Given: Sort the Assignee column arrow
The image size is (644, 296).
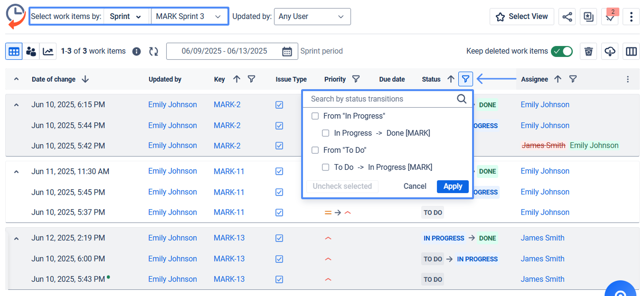Looking at the screenshot, I should pyautogui.click(x=558, y=79).
